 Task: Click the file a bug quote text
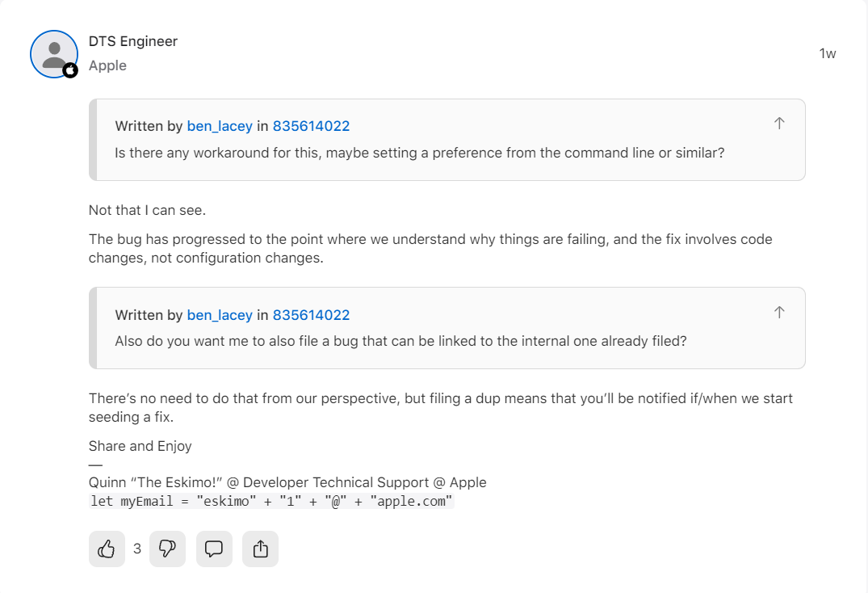pyautogui.click(x=400, y=341)
